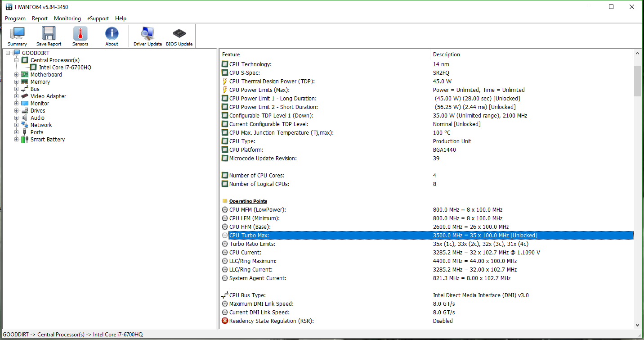
Task: Select CPU Power Limit 2 - Short Duration row
Action: tap(426, 107)
